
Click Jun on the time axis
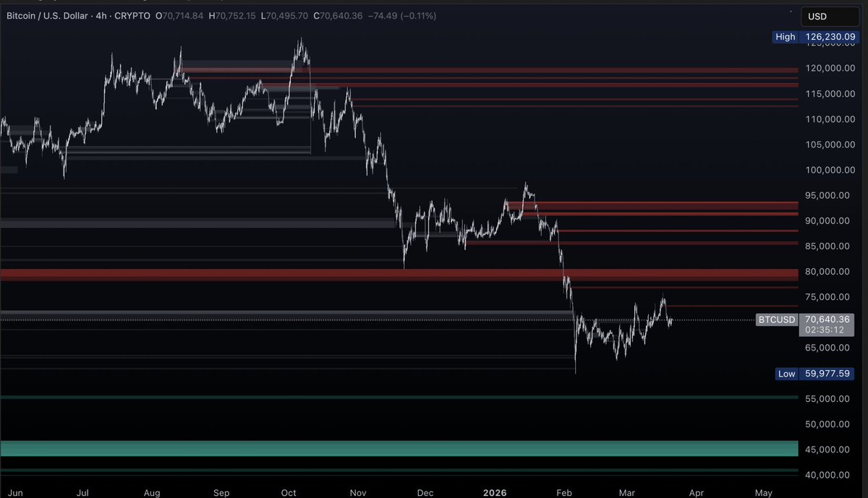tap(14, 492)
